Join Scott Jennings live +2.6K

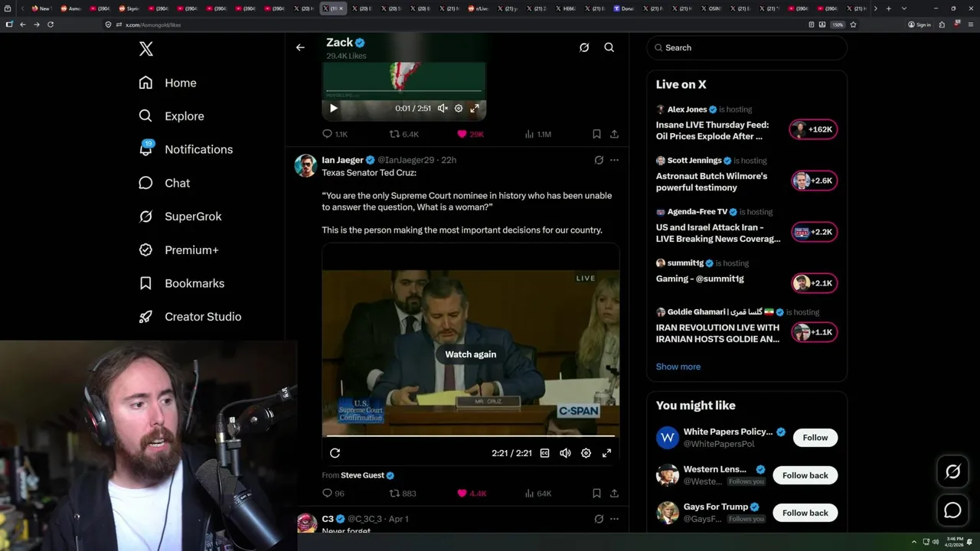point(813,181)
